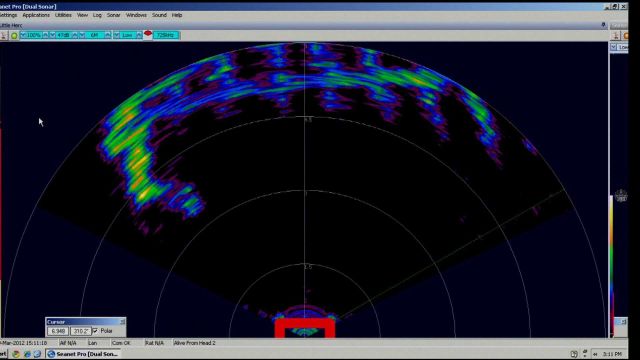640x360 pixels.
Task: Minimize the Seanet Pro window
Action: pos(607,7)
